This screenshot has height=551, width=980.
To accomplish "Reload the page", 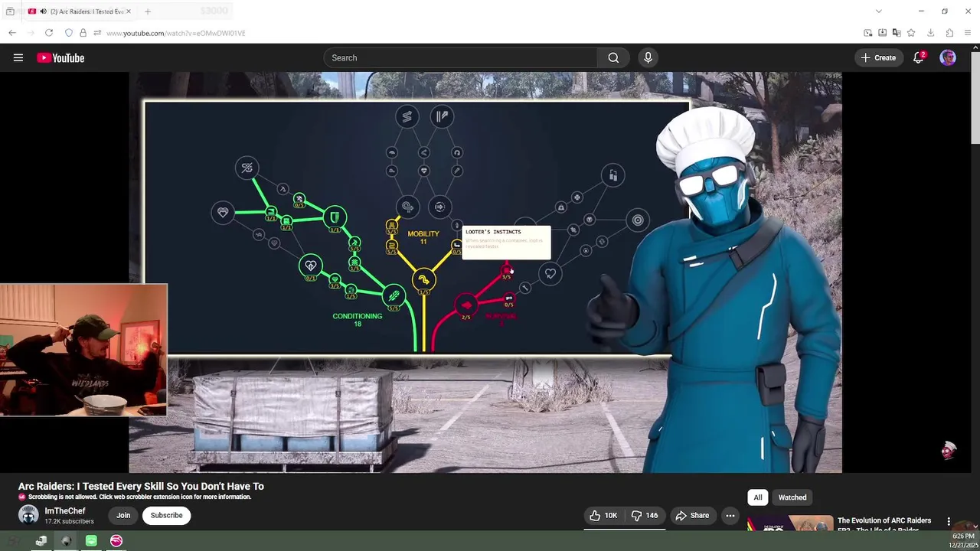I will click(x=49, y=33).
